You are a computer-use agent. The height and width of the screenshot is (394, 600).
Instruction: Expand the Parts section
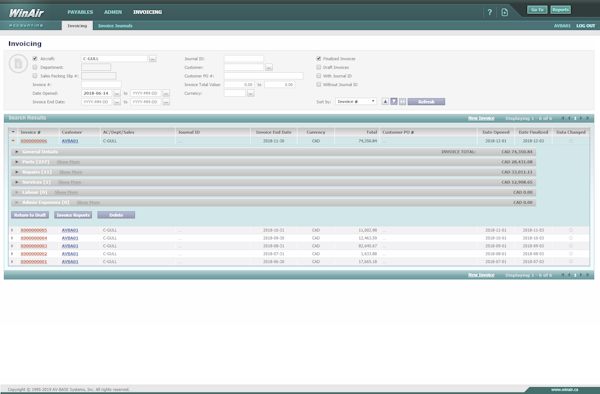pyautogui.click(x=16, y=162)
